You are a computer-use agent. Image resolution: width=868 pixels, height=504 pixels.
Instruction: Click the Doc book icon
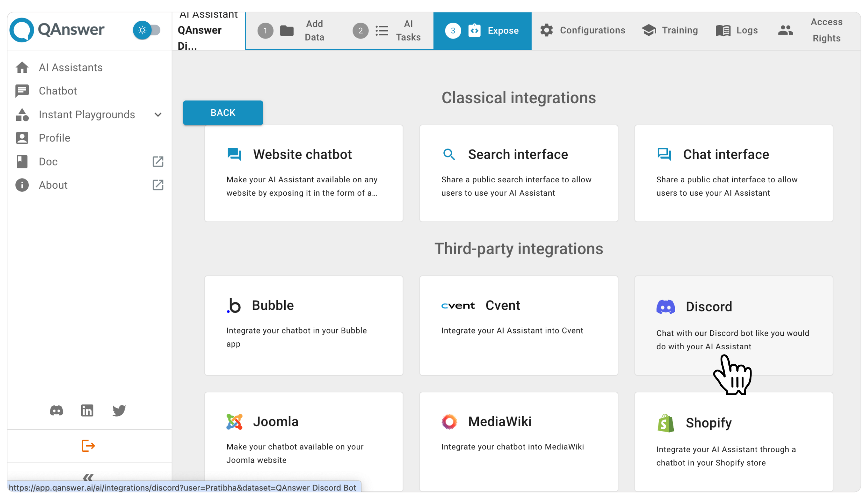22,161
